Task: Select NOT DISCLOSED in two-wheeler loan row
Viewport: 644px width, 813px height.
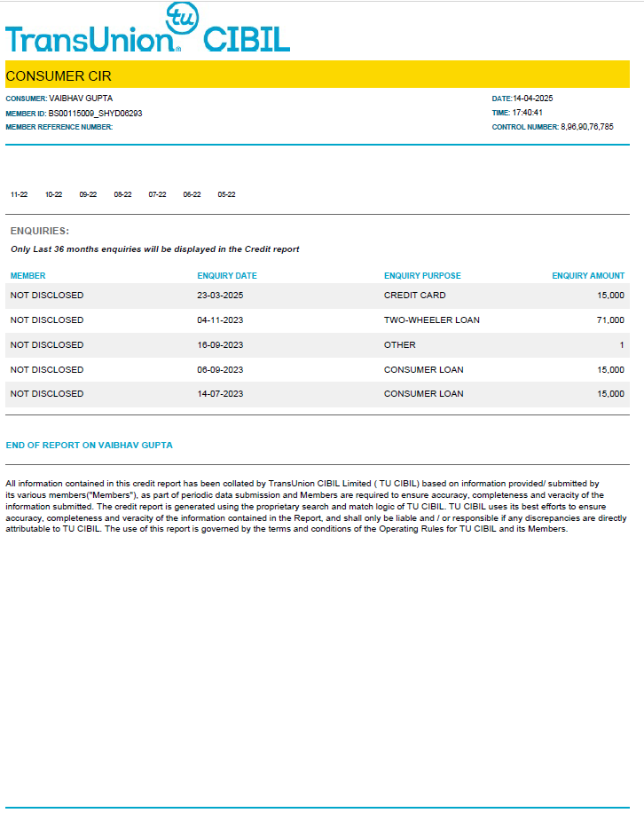Action: pyautogui.click(x=47, y=320)
